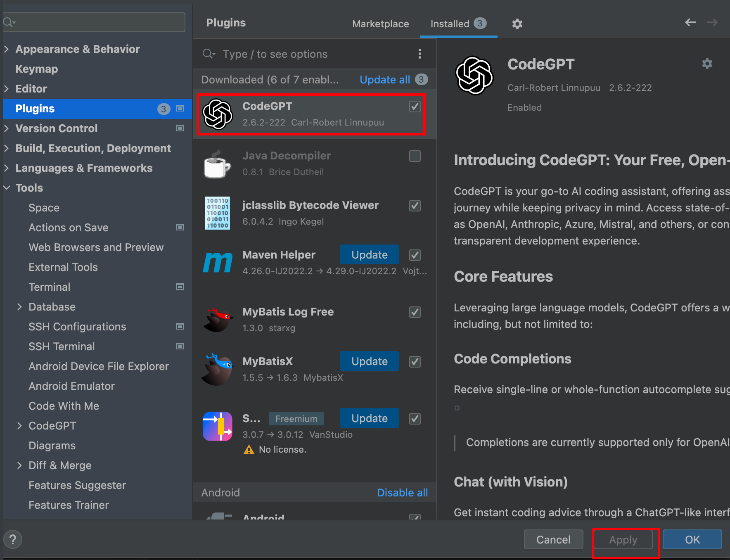730x560 pixels.
Task: Expand the CodeGPT settings subsection
Action: tap(19, 425)
